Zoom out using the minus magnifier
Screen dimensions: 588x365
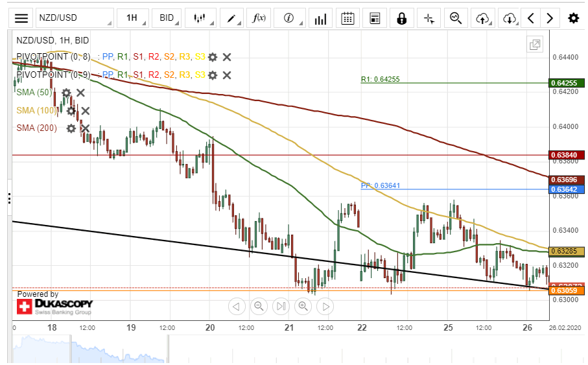point(259,307)
